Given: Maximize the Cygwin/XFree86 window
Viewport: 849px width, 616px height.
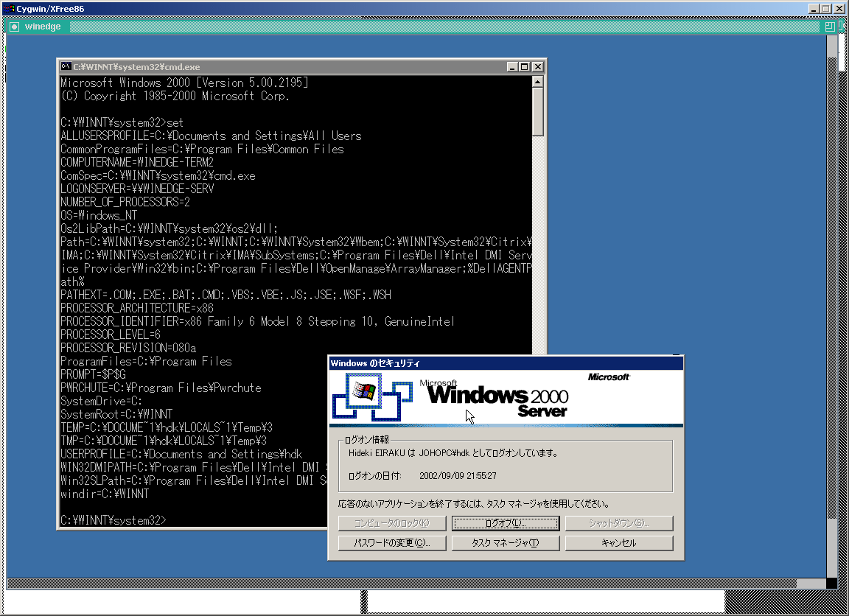Looking at the screenshot, I should (825, 9).
